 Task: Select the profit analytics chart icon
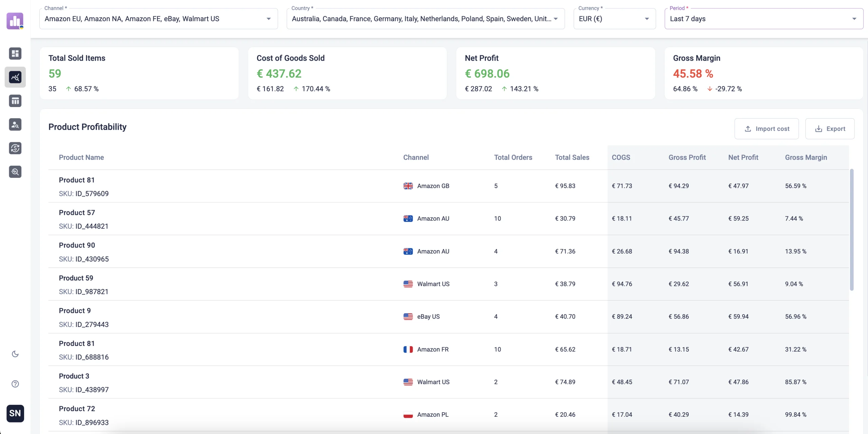pos(15,77)
